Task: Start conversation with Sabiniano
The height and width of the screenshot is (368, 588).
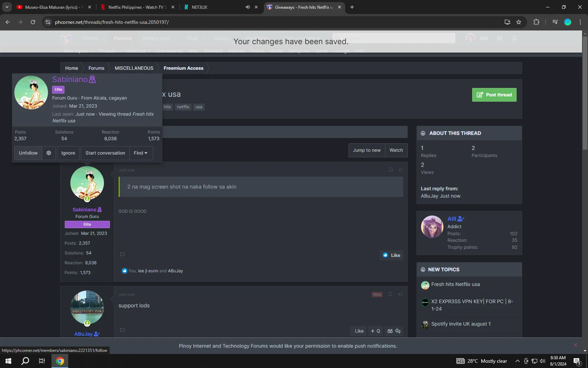Action: click(105, 153)
